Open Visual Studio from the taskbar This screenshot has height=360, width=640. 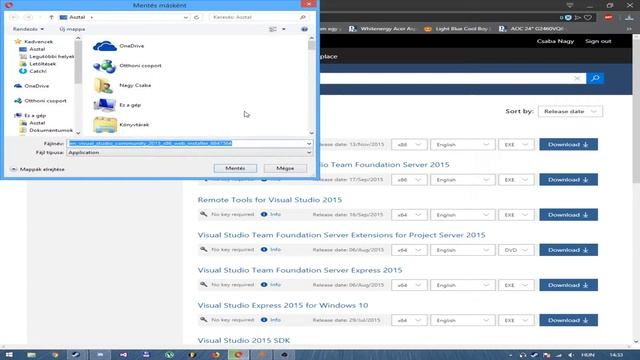point(123,355)
